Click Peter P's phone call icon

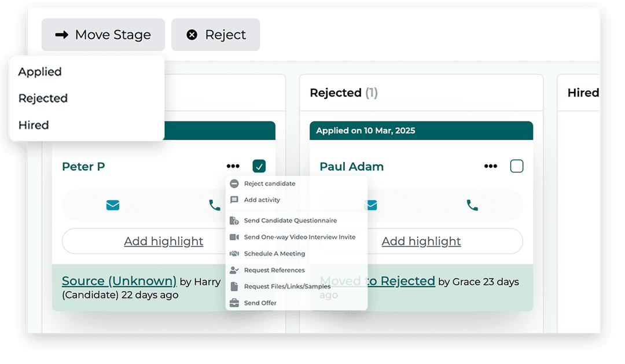tap(215, 205)
